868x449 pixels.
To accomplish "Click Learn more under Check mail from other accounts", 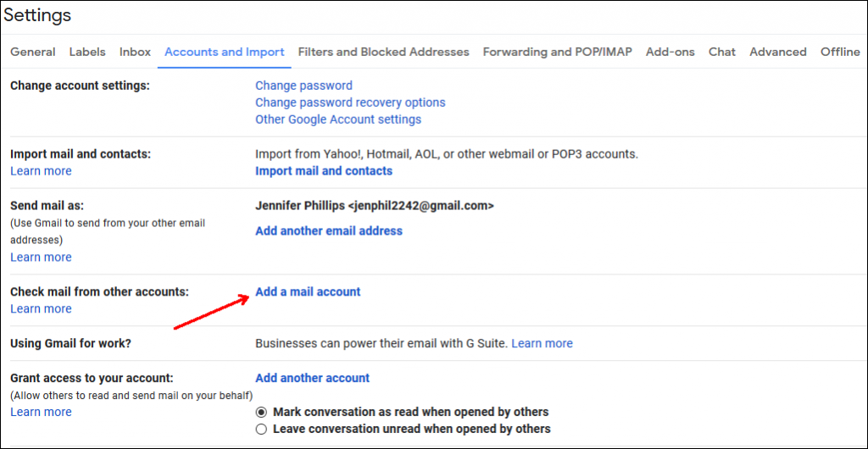I will [x=41, y=308].
